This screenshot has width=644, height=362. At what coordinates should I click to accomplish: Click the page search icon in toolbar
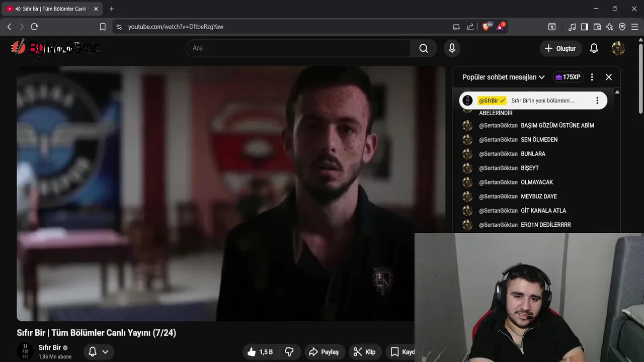pyautogui.click(x=552, y=27)
